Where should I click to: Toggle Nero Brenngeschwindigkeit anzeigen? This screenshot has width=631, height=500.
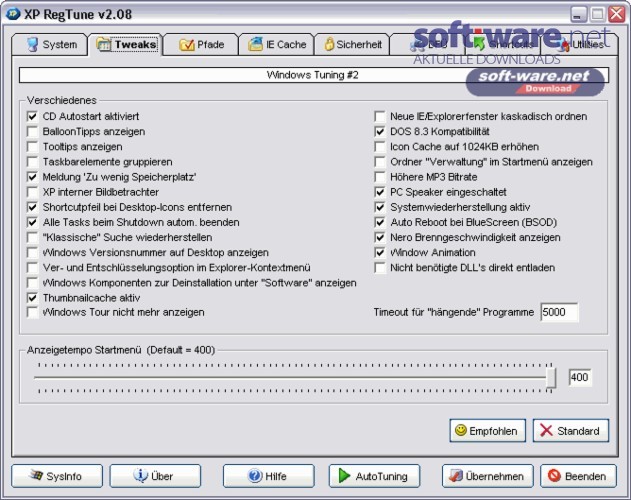pos(379,238)
